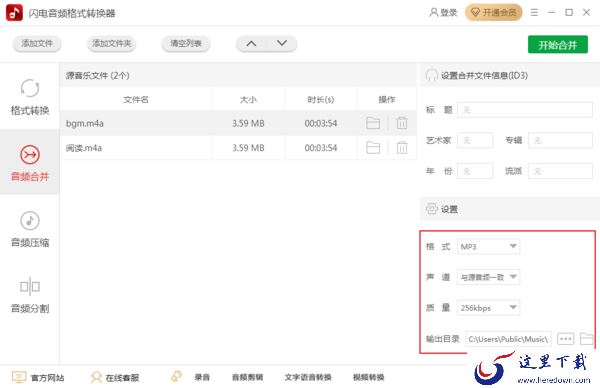Click the 录音 microphone icon
The width and height of the screenshot is (600, 388).
click(x=176, y=376)
